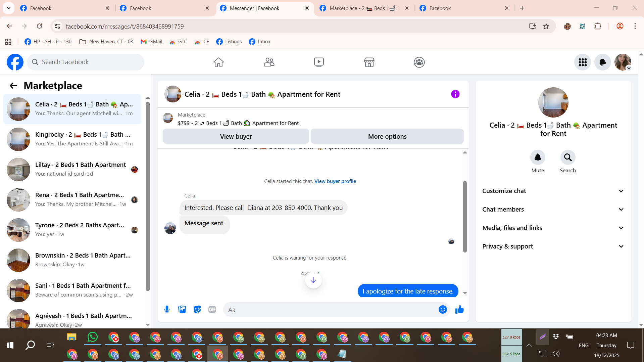
Task: Click the Search Facebook field
Action: click(x=86, y=62)
